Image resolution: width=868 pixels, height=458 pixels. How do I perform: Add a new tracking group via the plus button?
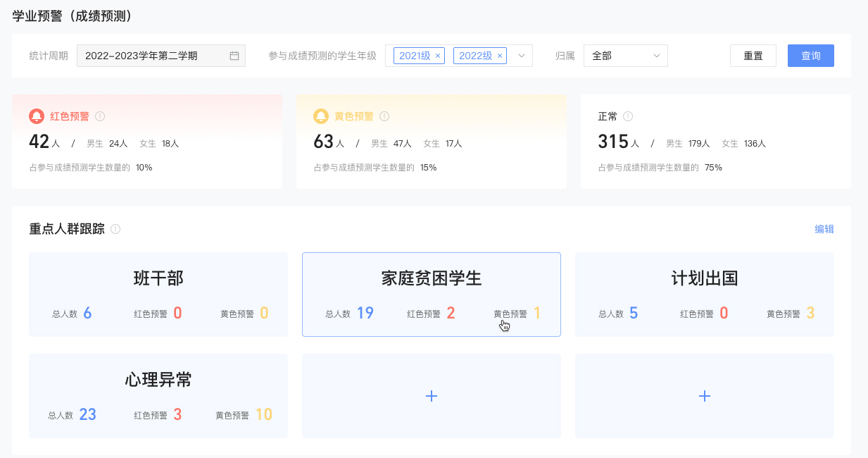(432, 395)
